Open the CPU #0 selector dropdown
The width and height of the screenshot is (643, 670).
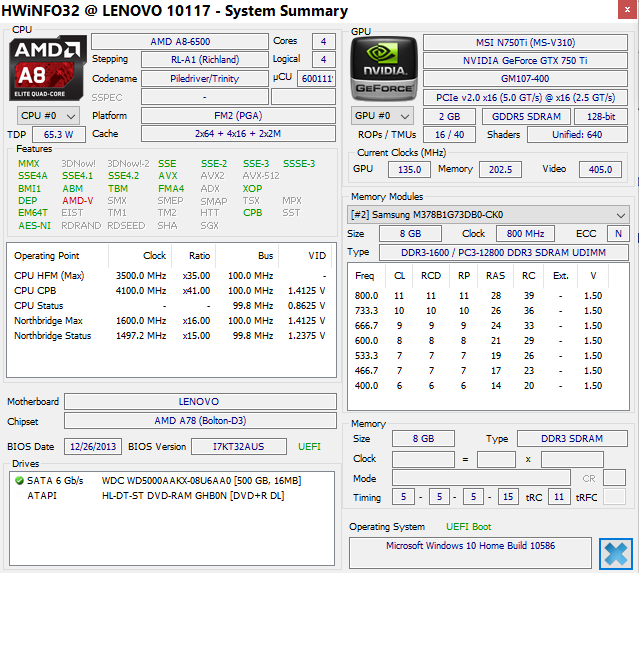pyautogui.click(x=48, y=116)
